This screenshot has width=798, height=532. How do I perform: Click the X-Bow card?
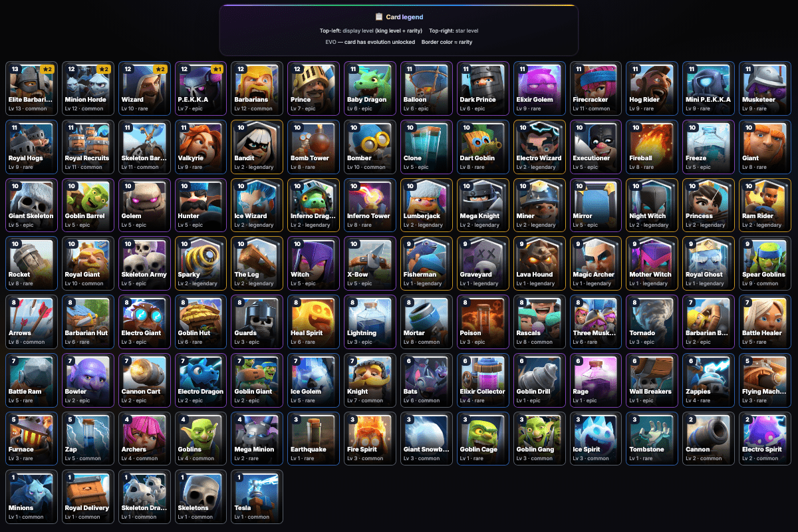370,263
